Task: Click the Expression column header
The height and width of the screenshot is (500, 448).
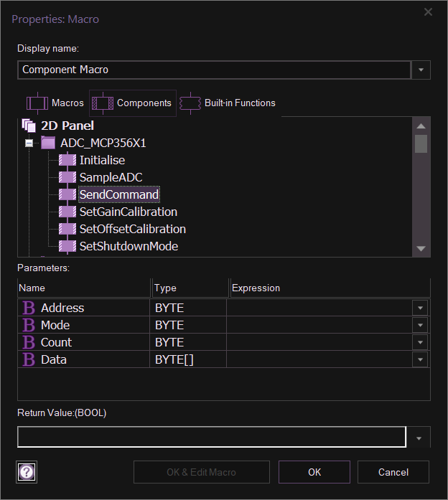Action: [330, 288]
